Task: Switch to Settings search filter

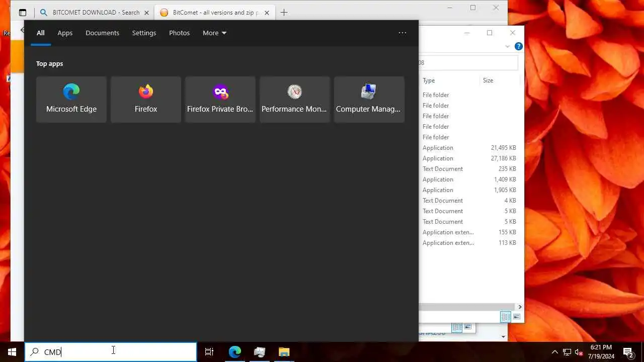Action: pyautogui.click(x=144, y=33)
